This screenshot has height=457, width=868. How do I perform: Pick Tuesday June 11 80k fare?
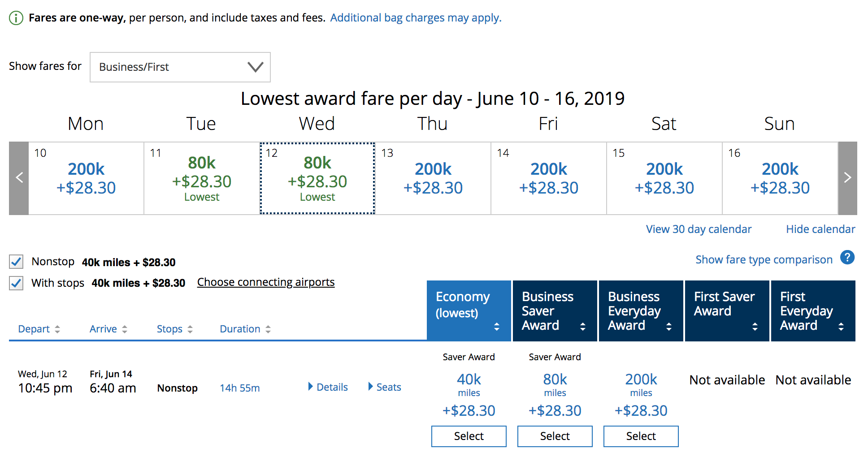point(202,178)
